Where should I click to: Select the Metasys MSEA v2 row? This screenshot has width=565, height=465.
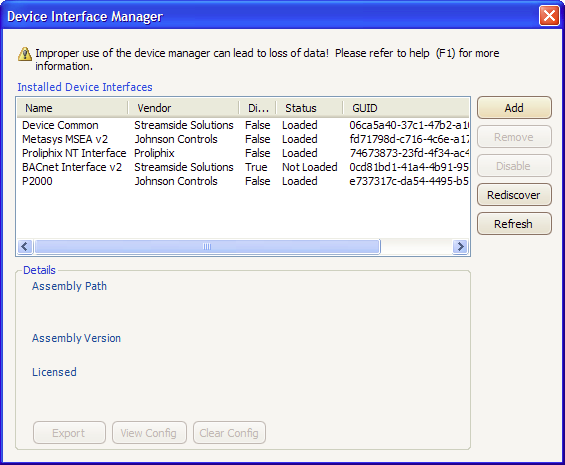point(243,139)
